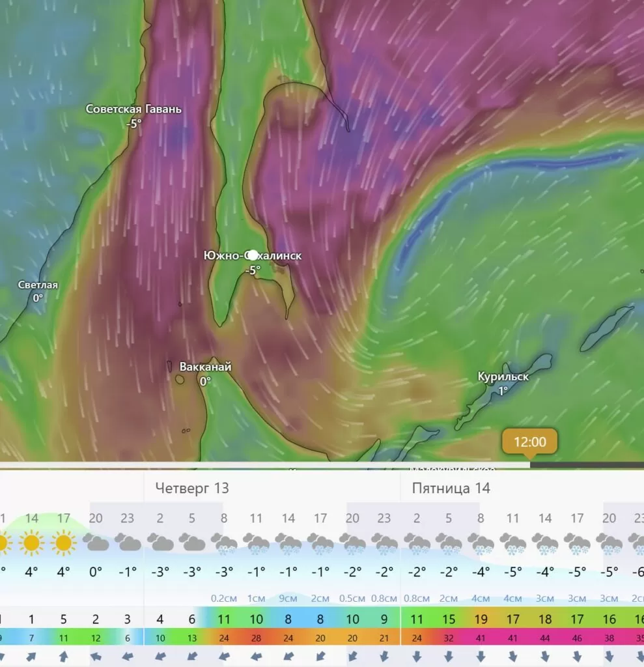Select the Светлая city label
644x667 pixels.
click(x=38, y=285)
